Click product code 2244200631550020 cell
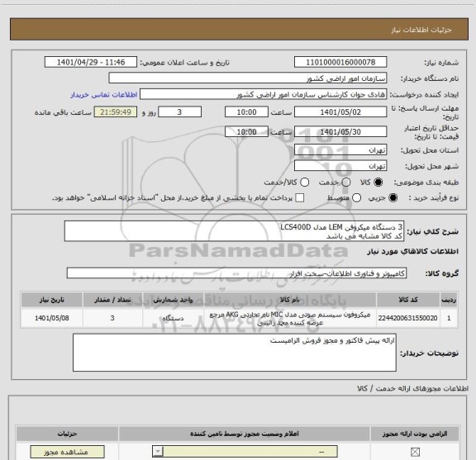This screenshot has width=476, height=460. tap(407, 318)
